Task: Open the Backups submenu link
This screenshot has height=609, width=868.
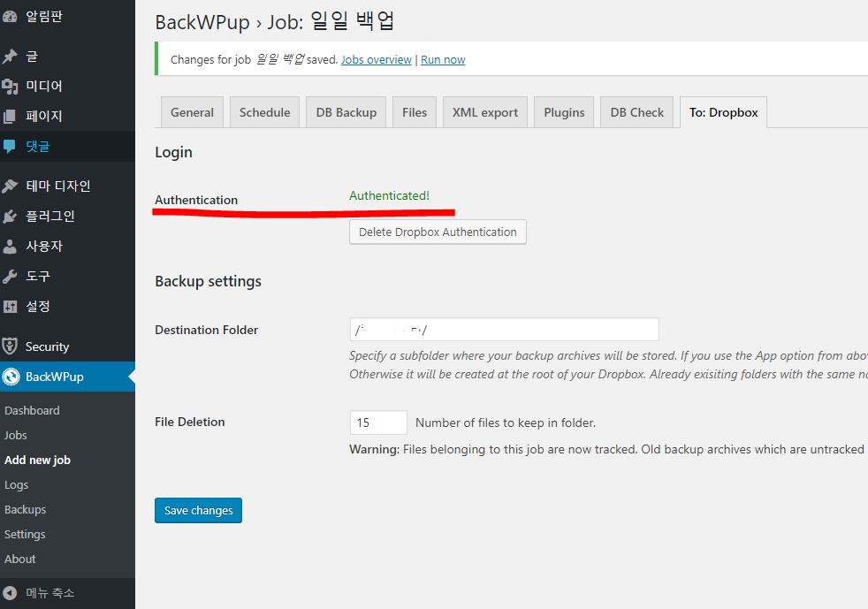Action: [x=25, y=509]
